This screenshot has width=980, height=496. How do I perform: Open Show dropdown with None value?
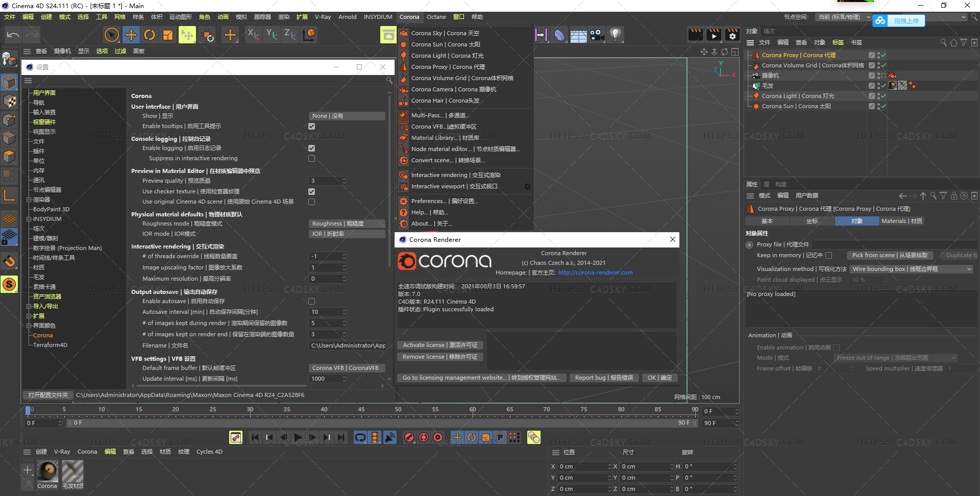(347, 116)
